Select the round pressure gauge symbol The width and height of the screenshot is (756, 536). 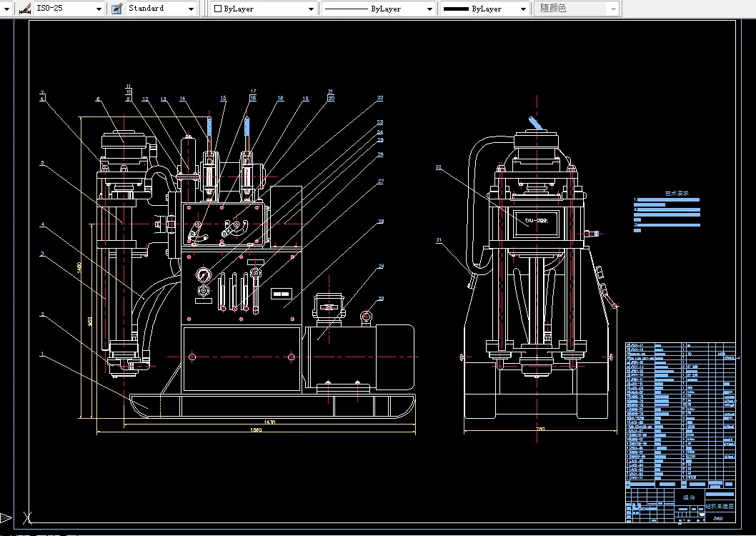tap(204, 274)
